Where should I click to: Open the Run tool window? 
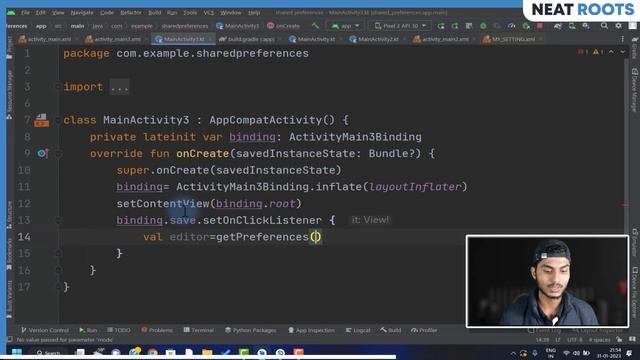(x=88, y=330)
